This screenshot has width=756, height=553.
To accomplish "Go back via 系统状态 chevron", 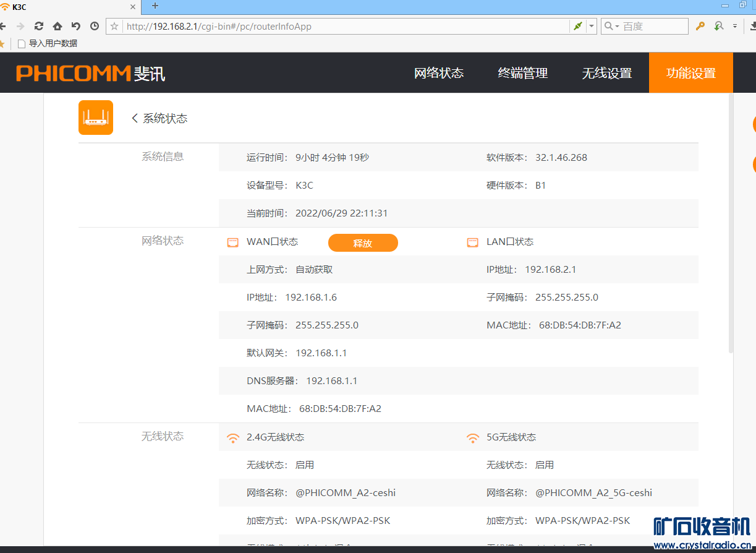I will click(x=135, y=118).
